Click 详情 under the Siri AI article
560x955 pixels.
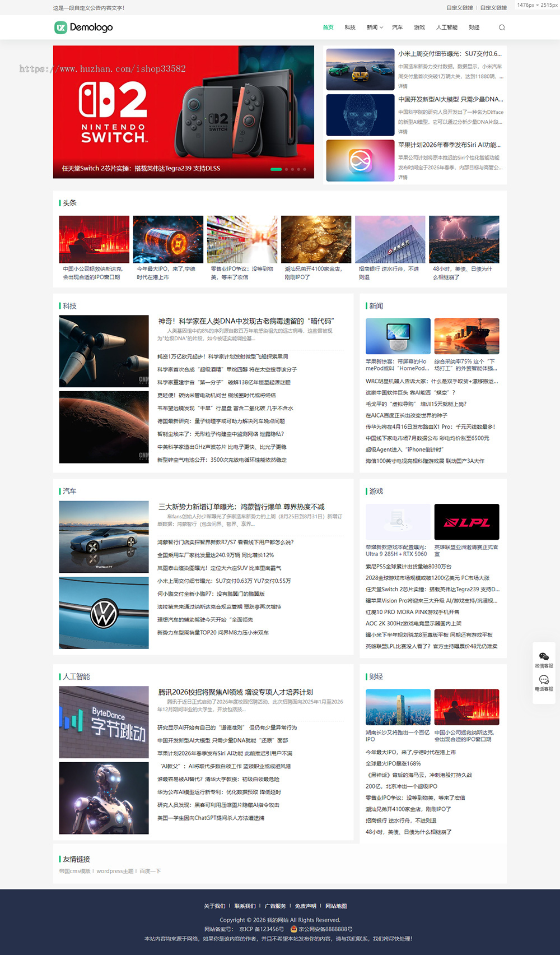coord(403,177)
